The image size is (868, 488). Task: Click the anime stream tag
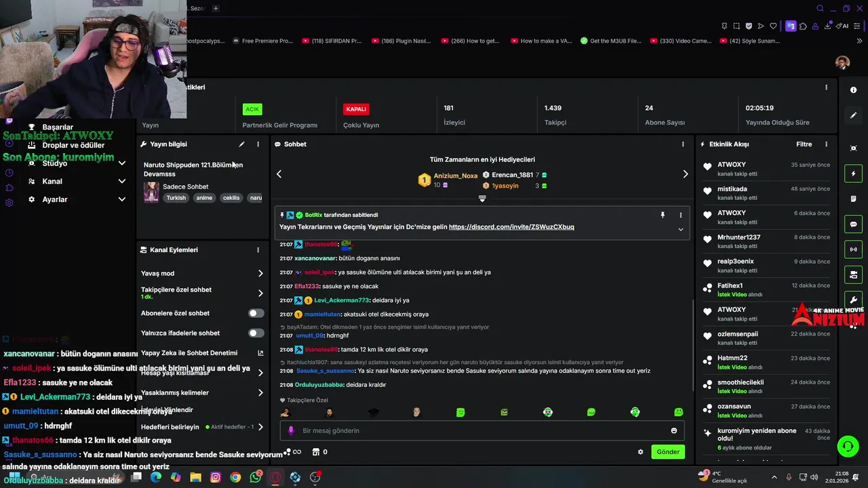[204, 198]
